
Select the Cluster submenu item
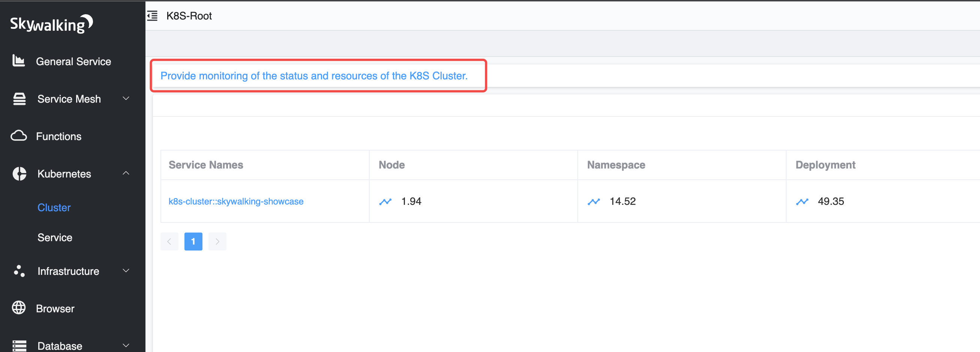pyautogui.click(x=54, y=207)
